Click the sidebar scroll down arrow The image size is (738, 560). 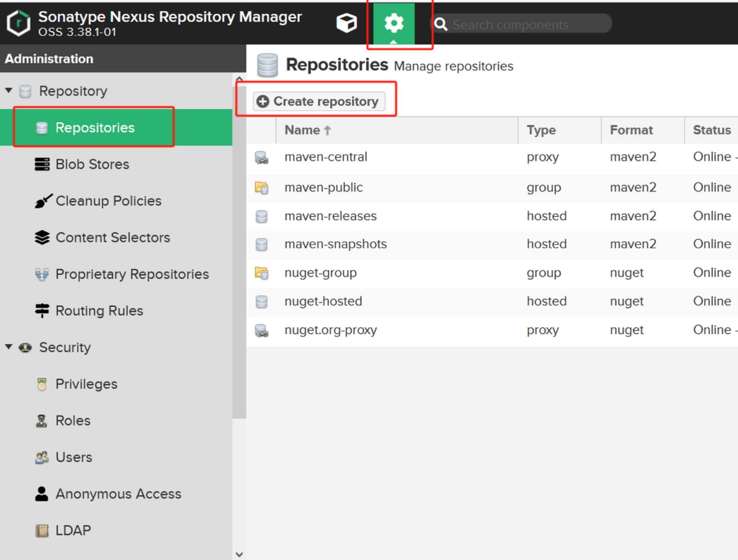coord(239,554)
